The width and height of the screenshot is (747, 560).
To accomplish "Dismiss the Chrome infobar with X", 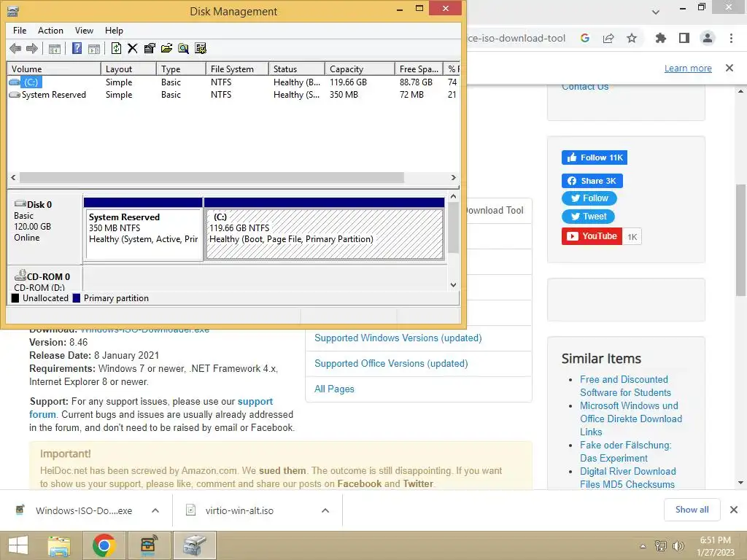I will (x=729, y=68).
